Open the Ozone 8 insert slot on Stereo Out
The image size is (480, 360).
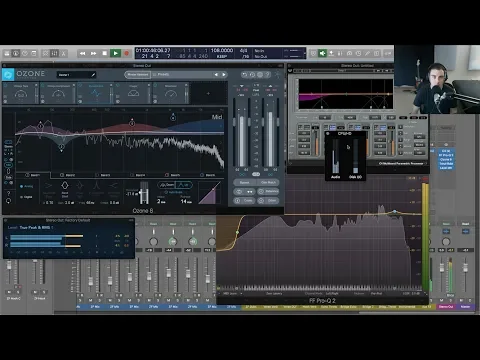pos(446,159)
